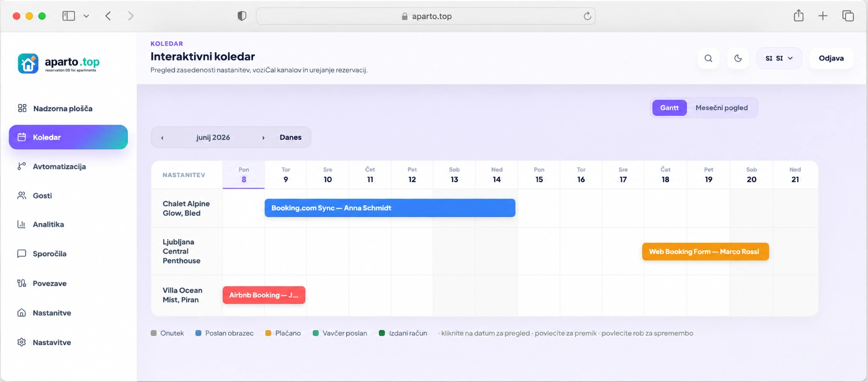This screenshot has width=868, height=382.
Task: Open SI language dropdown
Action: (779, 58)
